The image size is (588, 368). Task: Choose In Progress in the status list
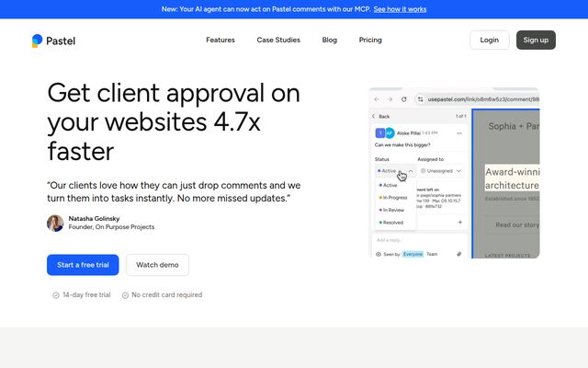pos(393,198)
